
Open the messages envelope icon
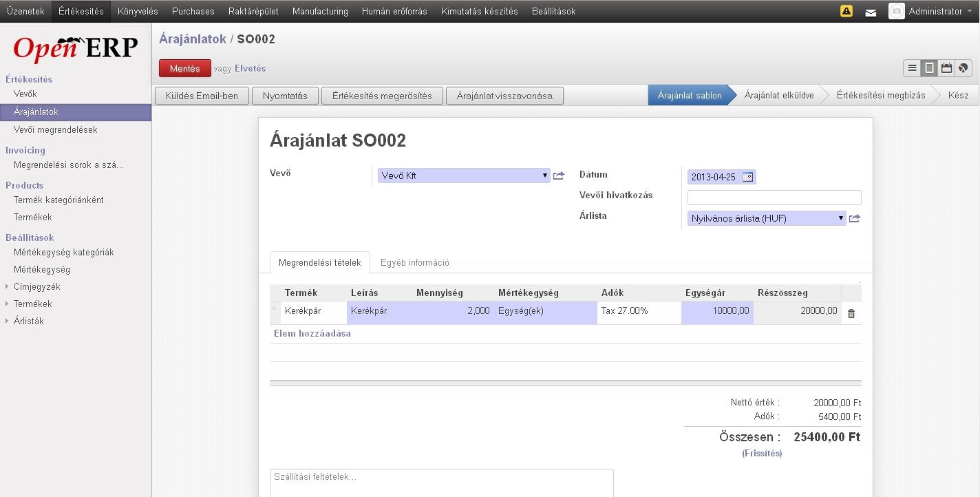click(871, 12)
